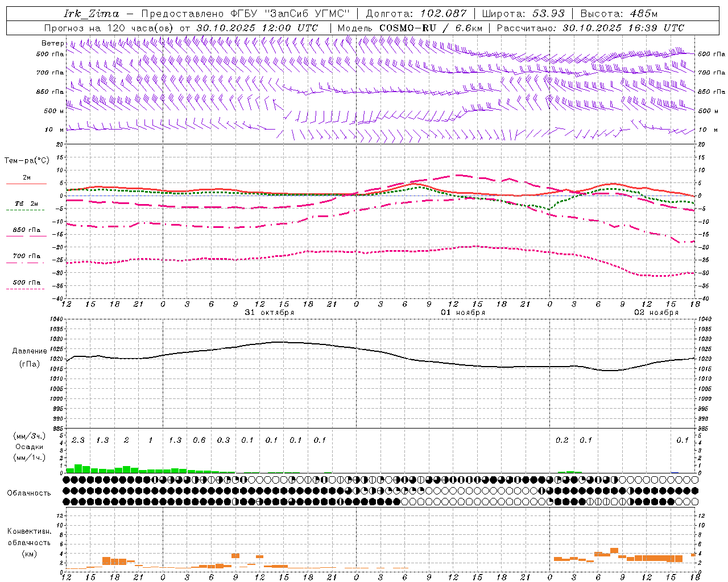Click the forecast length Прогноз на 120 часа(ов)

[x=110, y=28]
